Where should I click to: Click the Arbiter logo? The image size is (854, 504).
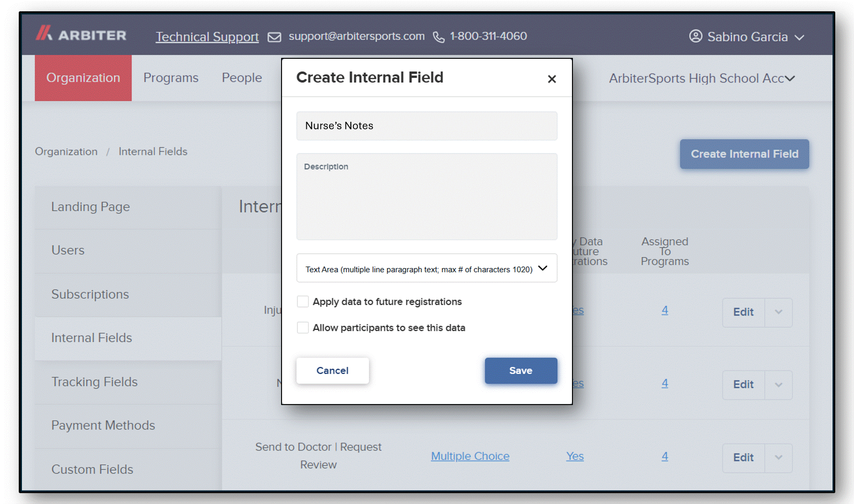click(x=81, y=34)
